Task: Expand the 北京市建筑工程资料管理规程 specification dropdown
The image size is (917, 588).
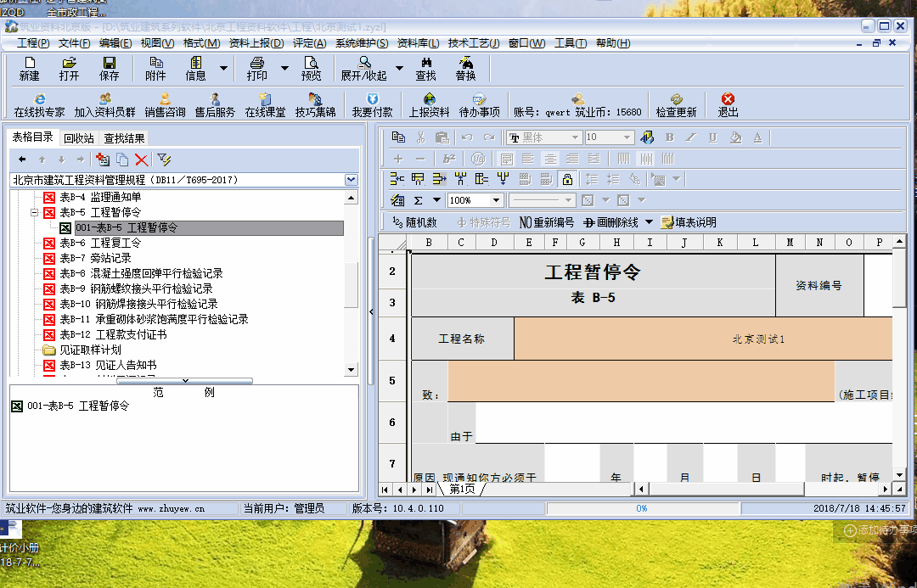Action: coord(352,180)
